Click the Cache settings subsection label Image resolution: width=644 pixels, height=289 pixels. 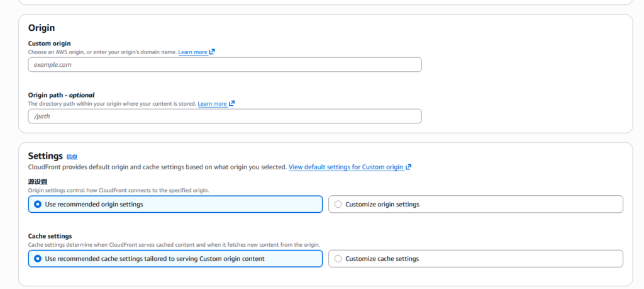point(50,236)
